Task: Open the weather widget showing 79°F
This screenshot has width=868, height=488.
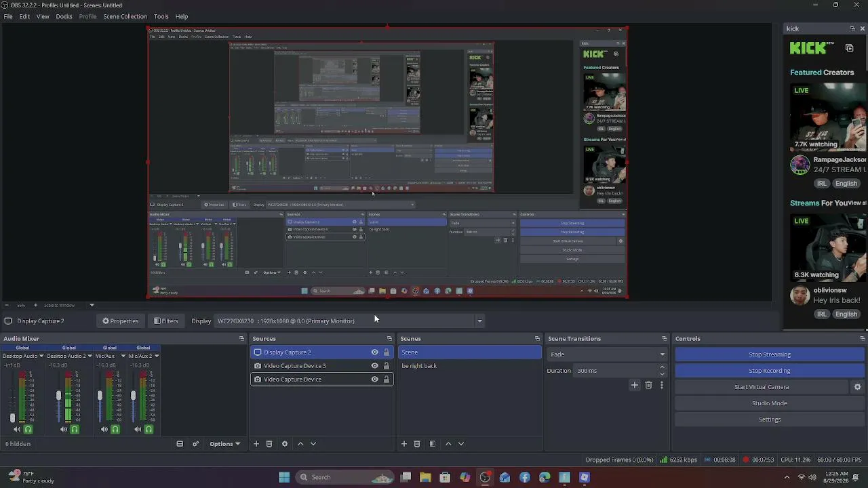Action: pos(30,477)
